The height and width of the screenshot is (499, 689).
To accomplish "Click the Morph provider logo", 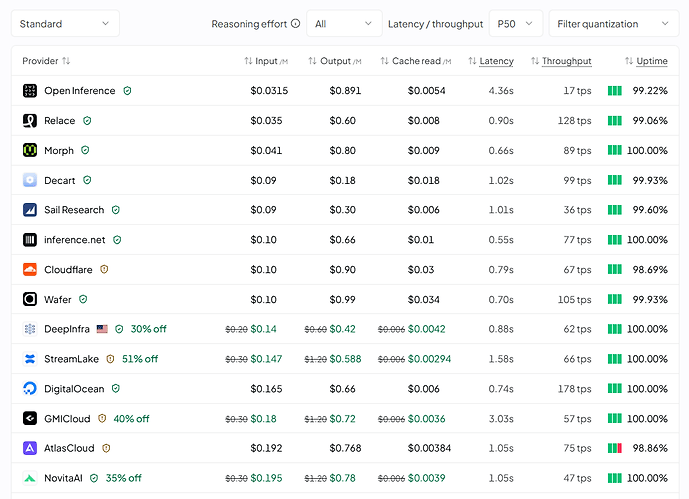I will tap(30, 151).
